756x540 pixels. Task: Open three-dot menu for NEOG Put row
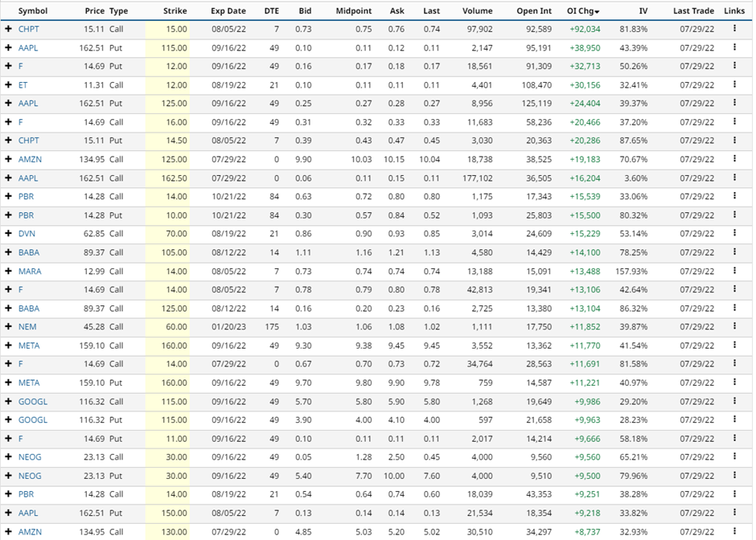point(734,475)
